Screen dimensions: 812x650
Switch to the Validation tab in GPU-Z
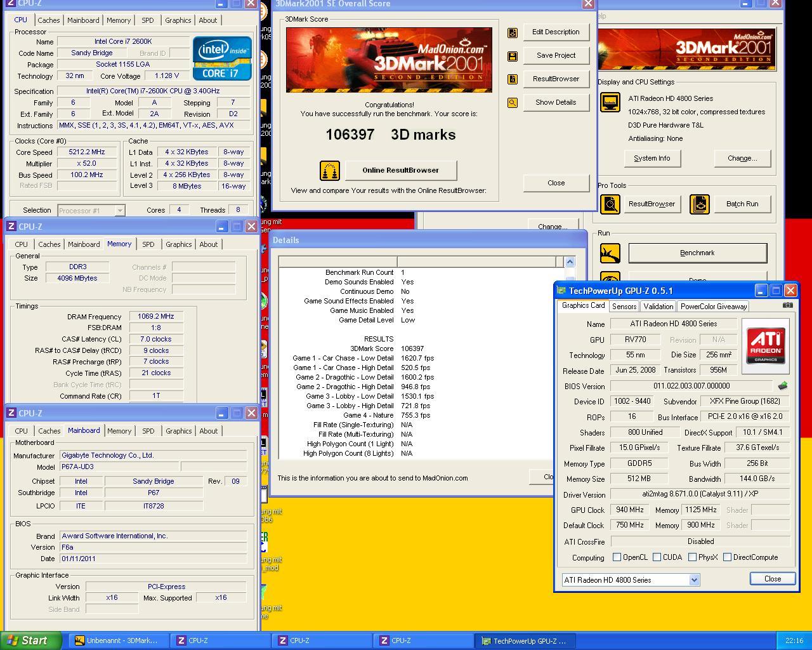click(x=658, y=307)
